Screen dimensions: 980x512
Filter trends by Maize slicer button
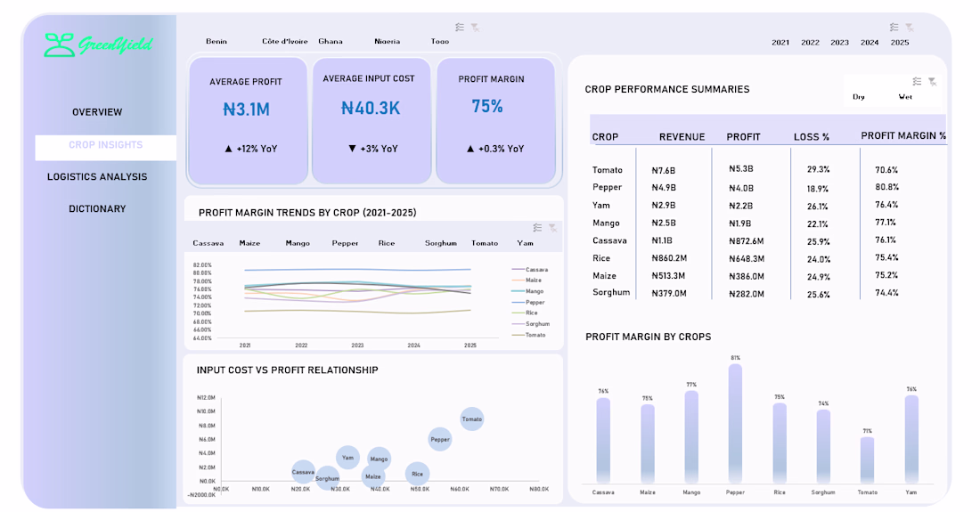249,243
